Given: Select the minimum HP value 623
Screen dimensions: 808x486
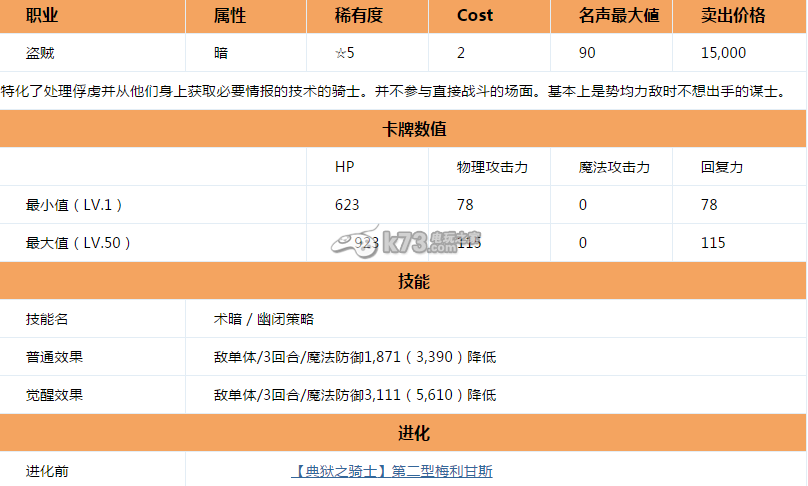Looking at the screenshot, I should tap(347, 205).
